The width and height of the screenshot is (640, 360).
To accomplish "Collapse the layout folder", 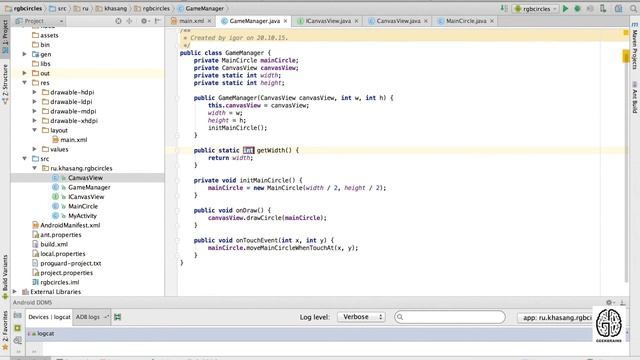I will [35, 130].
